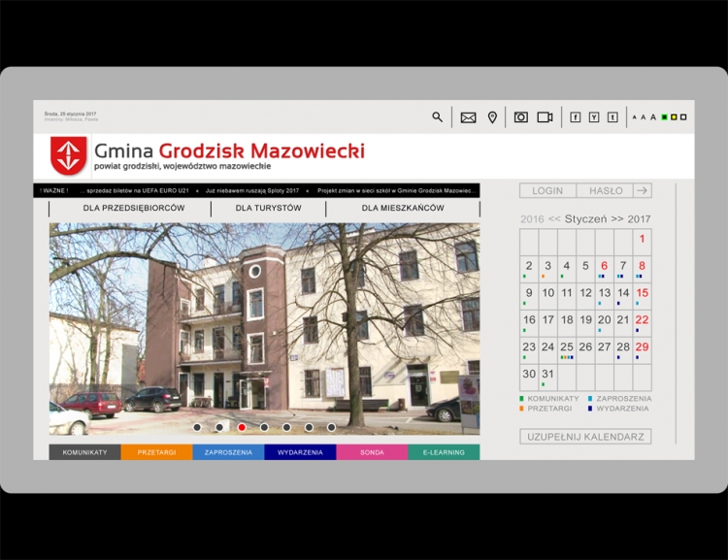Open the video camera icon
Image resolution: width=728 pixels, height=560 pixels.
click(x=545, y=117)
